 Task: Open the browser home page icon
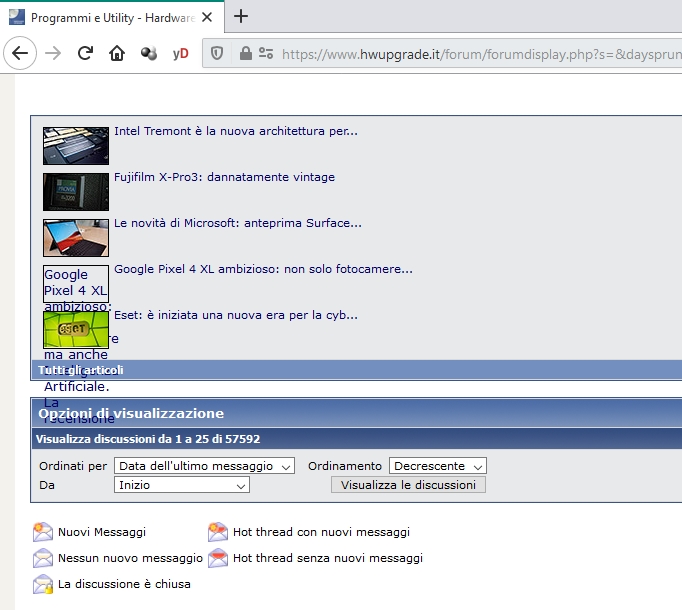[x=117, y=54]
